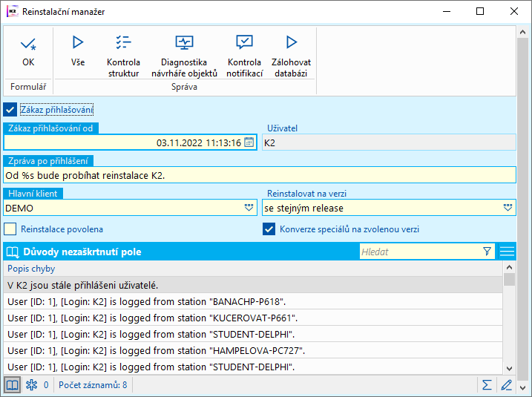
Task: Open Kontrola struktur tool
Action: 123,43
